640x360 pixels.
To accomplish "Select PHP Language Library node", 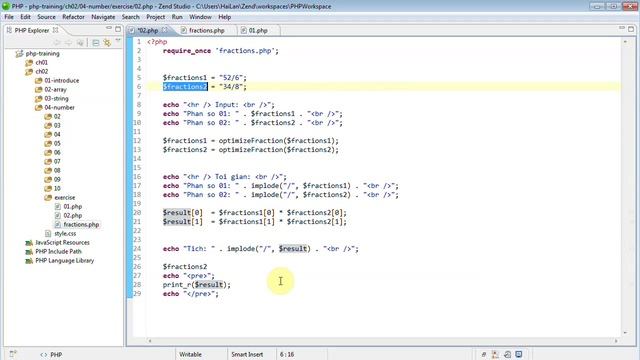I will (64, 260).
